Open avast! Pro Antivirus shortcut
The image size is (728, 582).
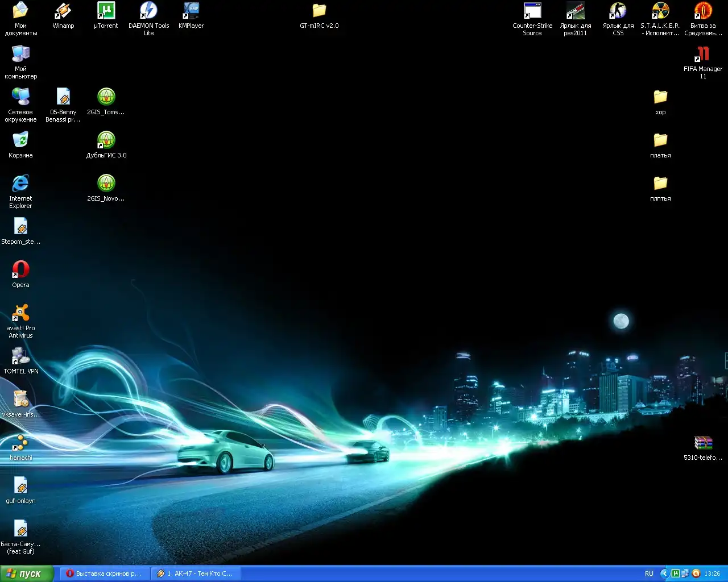(x=20, y=313)
